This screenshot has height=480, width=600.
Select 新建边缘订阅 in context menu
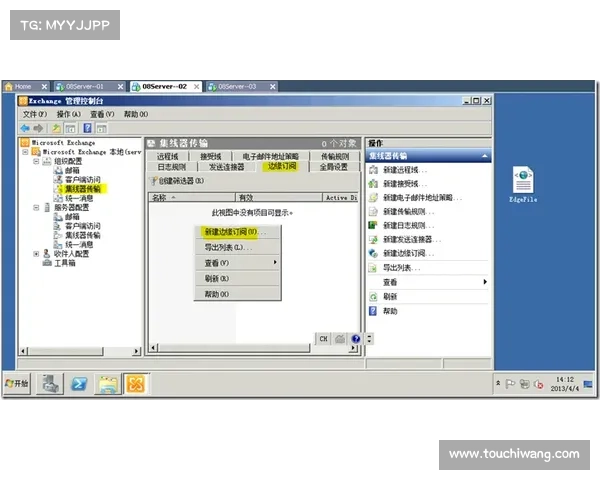point(237,232)
